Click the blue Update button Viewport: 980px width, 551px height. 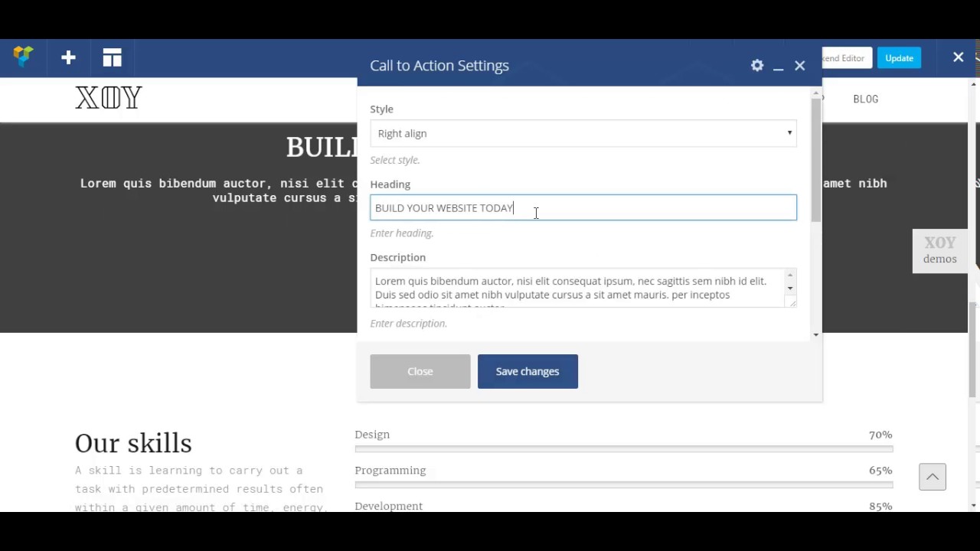point(899,58)
